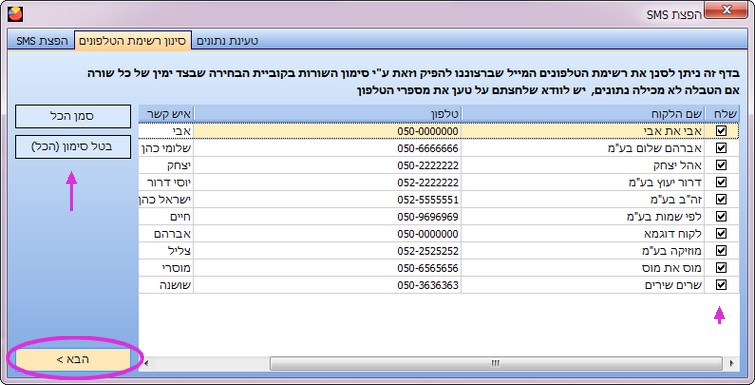This screenshot has height=385, width=755.
Task: Sort by the טלפון column header
Action: (327, 114)
